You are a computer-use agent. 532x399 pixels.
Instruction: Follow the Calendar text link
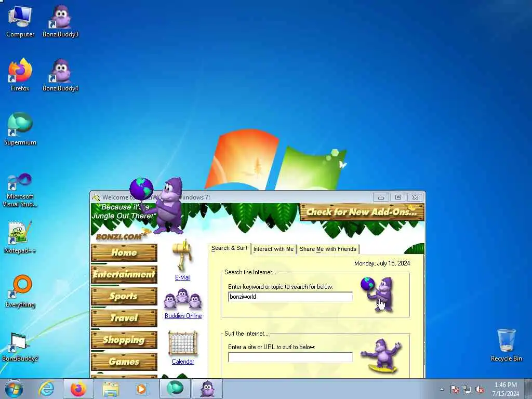[183, 362]
